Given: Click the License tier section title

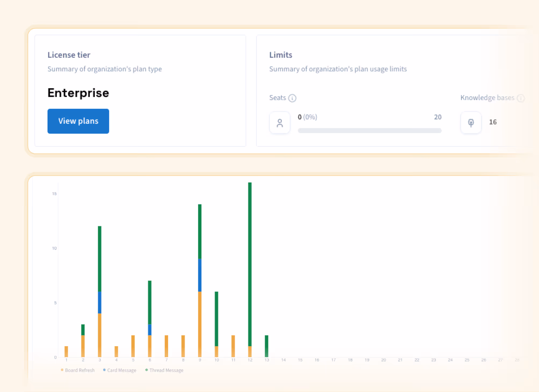Looking at the screenshot, I should pos(69,55).
